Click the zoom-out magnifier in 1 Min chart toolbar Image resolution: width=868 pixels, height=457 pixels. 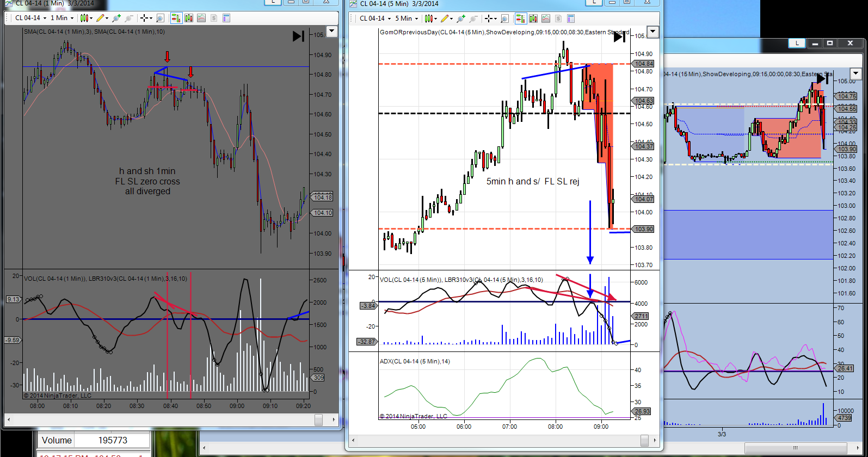coord(128,18)
